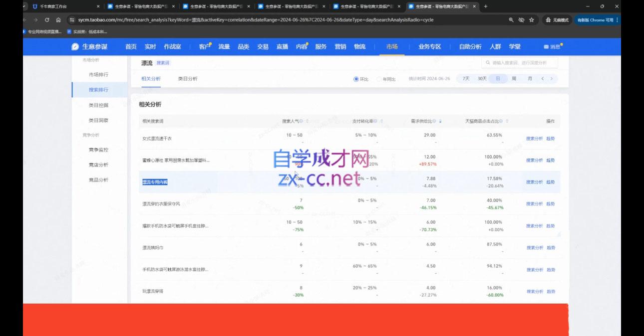644x336 pixels.
Task: Open the 流量 menu item
Action: click(224, 46)
